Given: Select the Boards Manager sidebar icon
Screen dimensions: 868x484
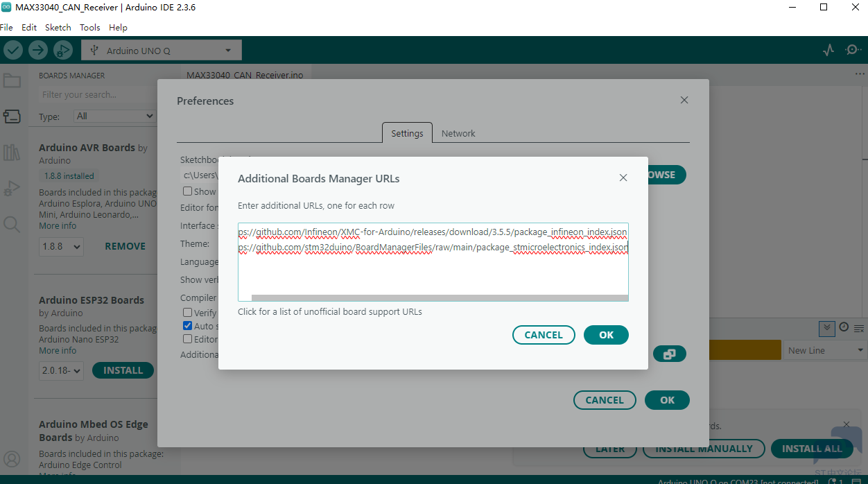Looking at the screenshot, I should (12, 116).
